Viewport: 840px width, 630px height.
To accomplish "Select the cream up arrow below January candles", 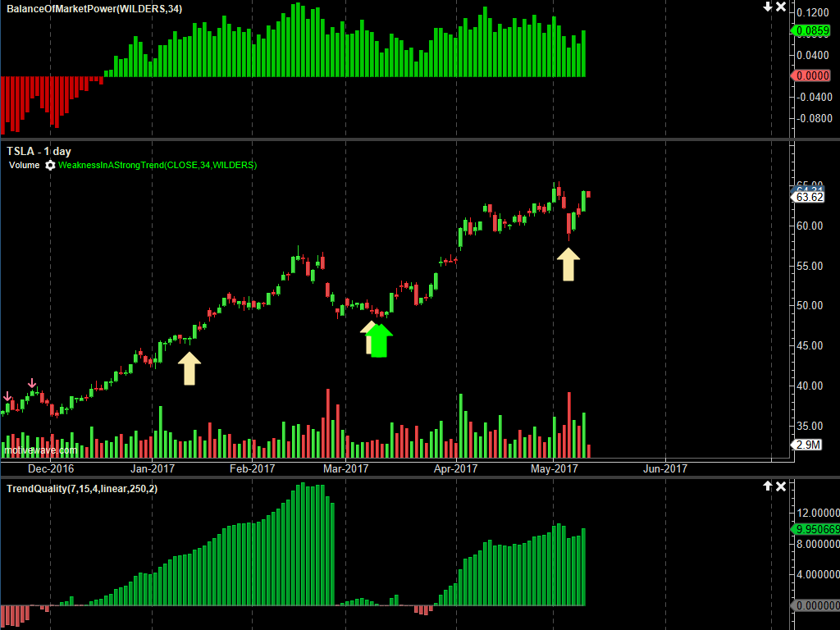I will pyautogui.click(x=189, y=368).
